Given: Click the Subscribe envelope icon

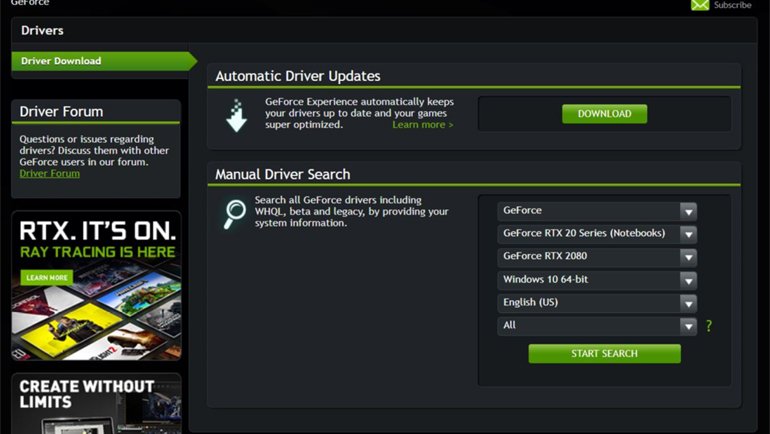Looking at the screenshot, I should coord(699,5).
